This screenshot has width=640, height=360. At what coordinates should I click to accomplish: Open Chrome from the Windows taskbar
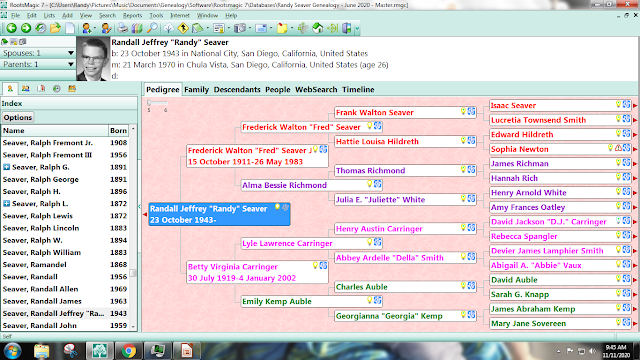[x=129, y=351]
